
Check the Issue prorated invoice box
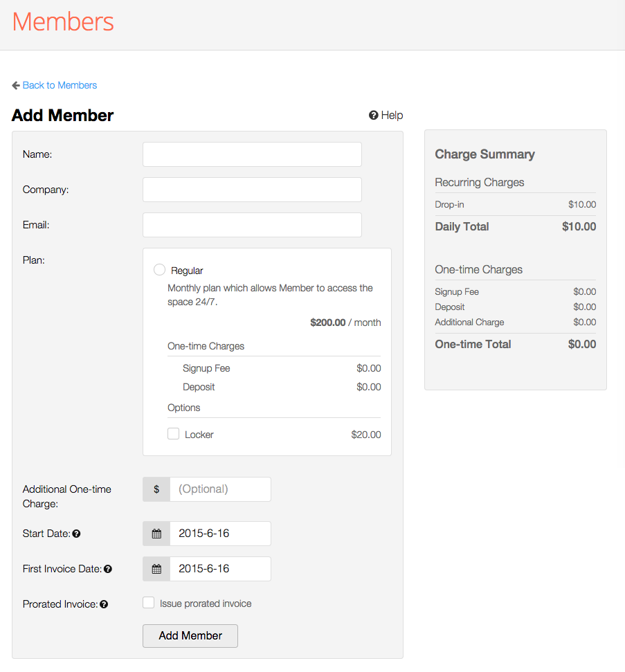[148, 603]
